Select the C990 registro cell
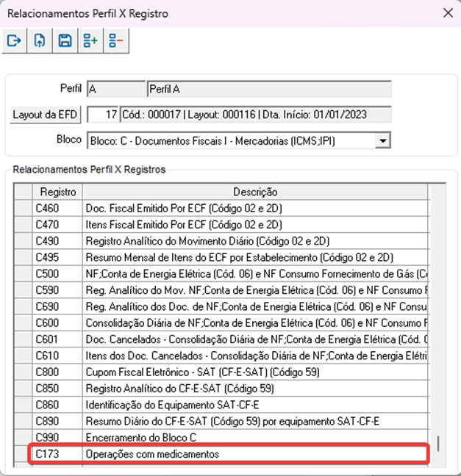Image resolution: width=461 pixels, height=476 pixels. coord(57,438)
